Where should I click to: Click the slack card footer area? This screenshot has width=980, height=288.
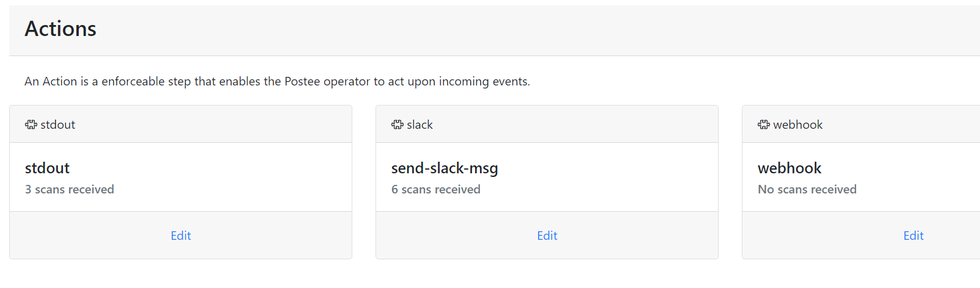(x=547, y=235)
